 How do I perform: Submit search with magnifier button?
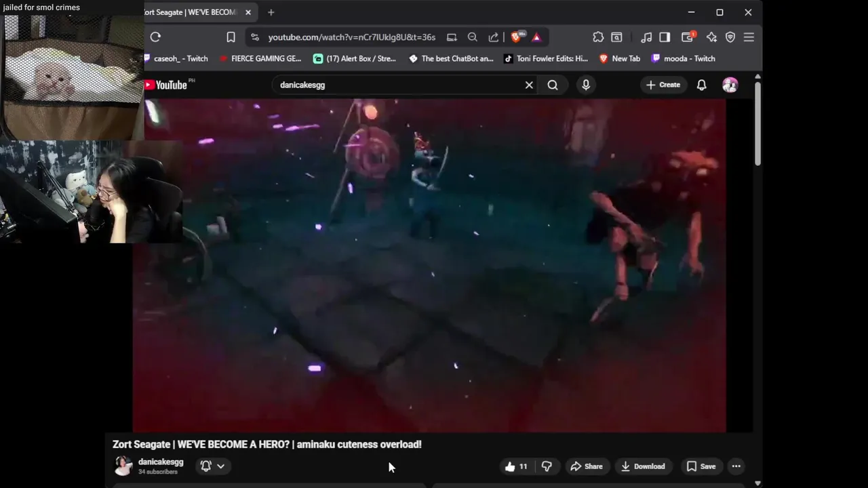click(553, 85)
